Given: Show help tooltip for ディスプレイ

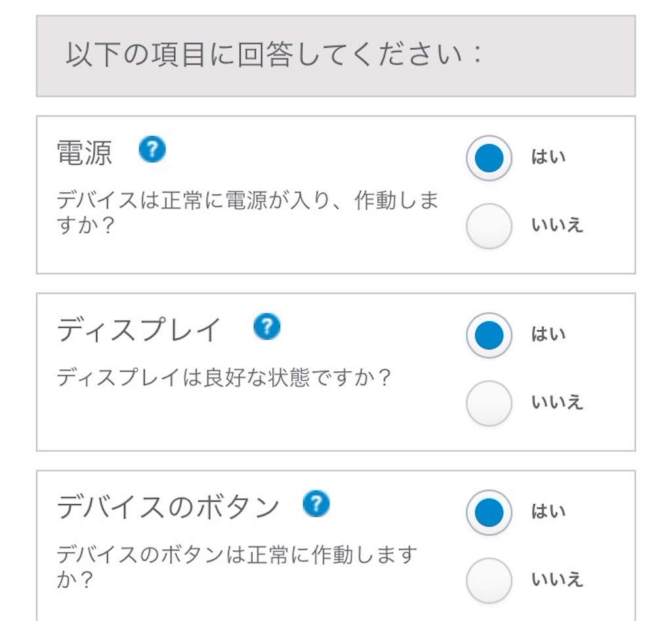Looking at the screenshot, I should point(266,327).
